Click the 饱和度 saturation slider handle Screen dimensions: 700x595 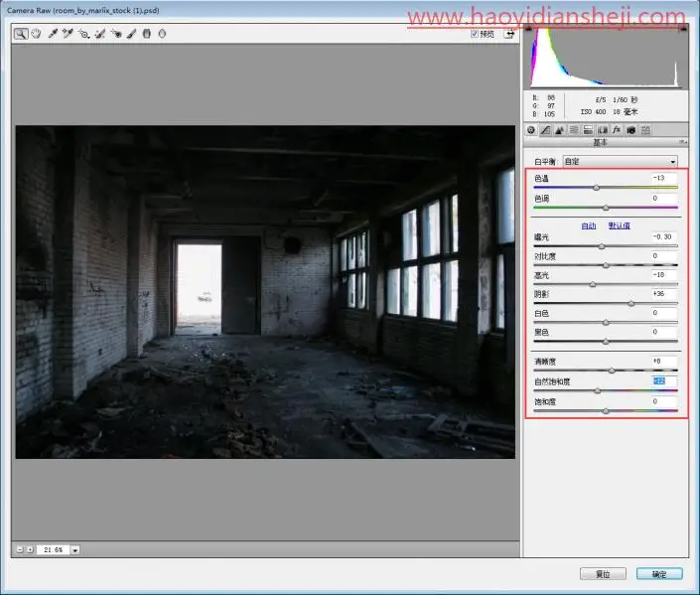click(x=606, y=411)
